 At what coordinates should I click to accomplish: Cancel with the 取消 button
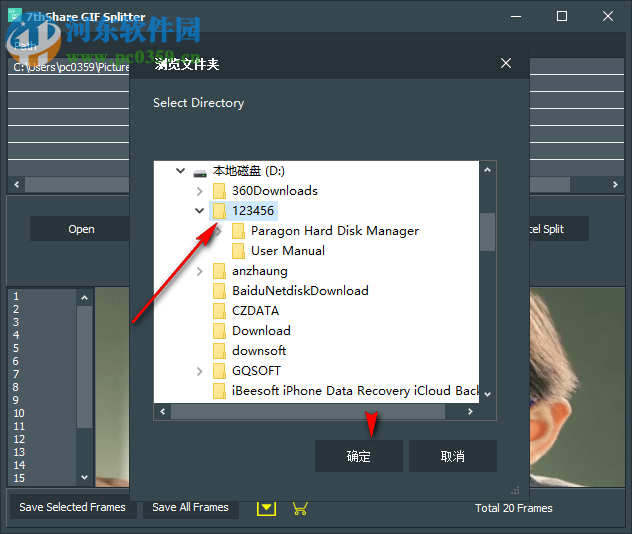coord(453,456)
